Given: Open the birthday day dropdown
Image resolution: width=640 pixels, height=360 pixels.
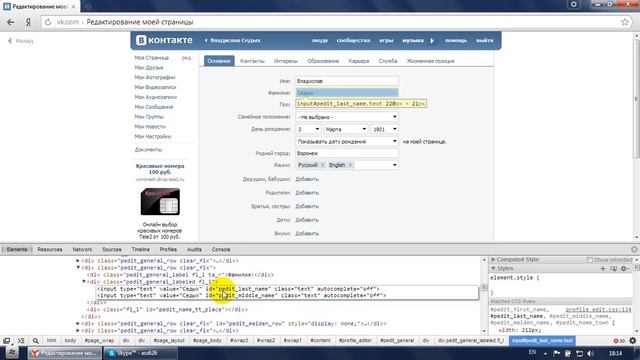Looking at the screenshot, I should coord(308,129).
